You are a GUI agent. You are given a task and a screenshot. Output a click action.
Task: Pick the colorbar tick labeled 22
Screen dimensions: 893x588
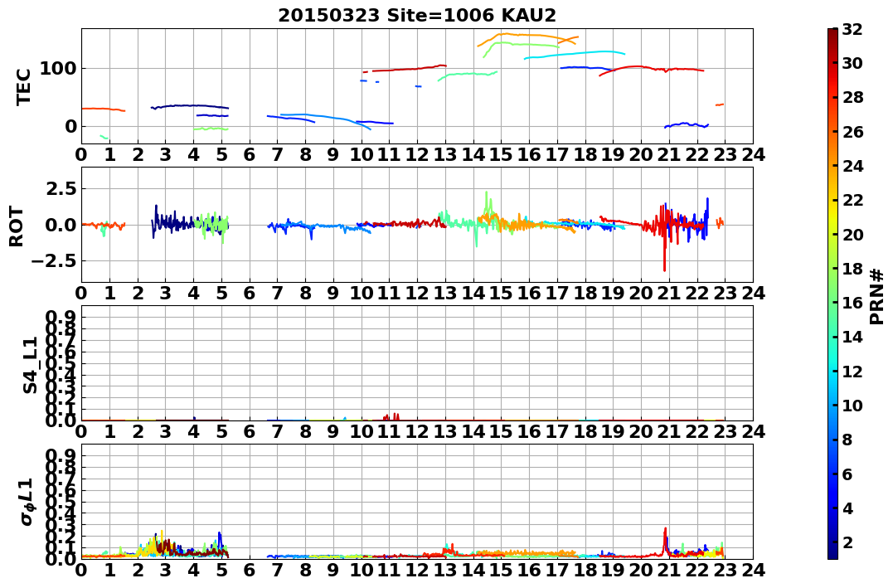click(x=852, y=200)
